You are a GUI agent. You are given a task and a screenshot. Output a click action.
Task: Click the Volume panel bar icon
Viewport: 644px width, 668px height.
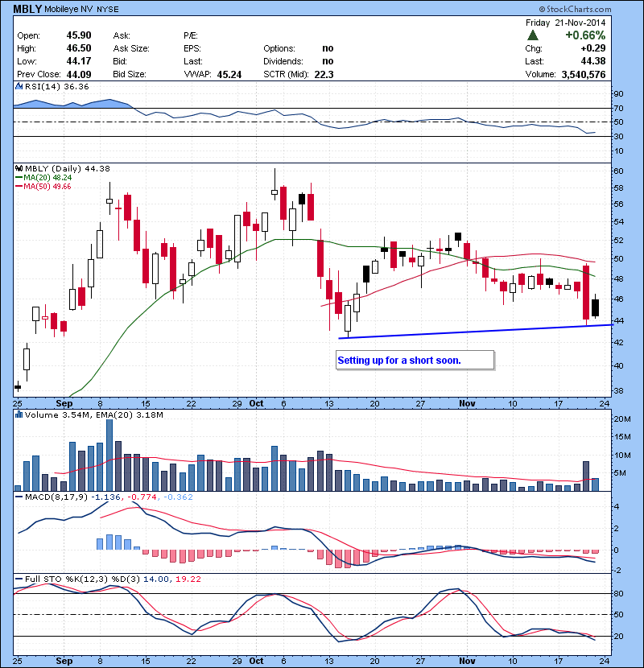click(x=19, y=414)
